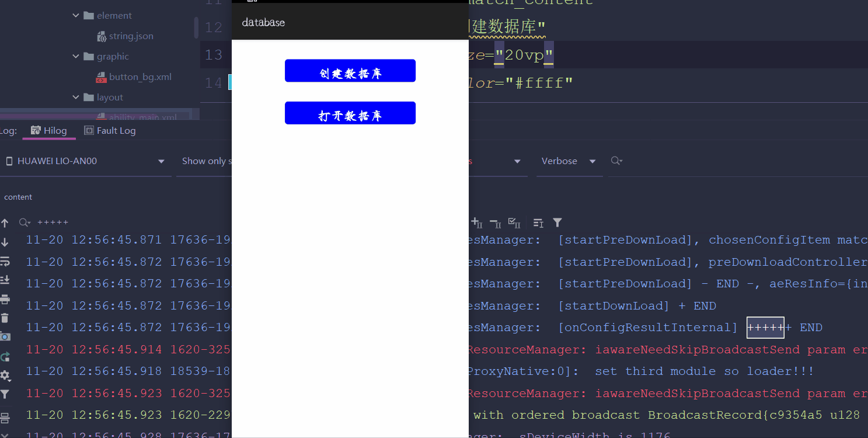Collapse the layout folder
Screen dimensions: 868x438
click(76, 98)
